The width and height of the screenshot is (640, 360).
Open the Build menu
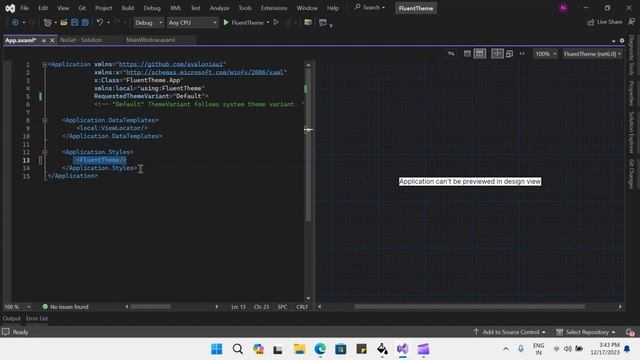pyautogui.click(x=128, y=8)
